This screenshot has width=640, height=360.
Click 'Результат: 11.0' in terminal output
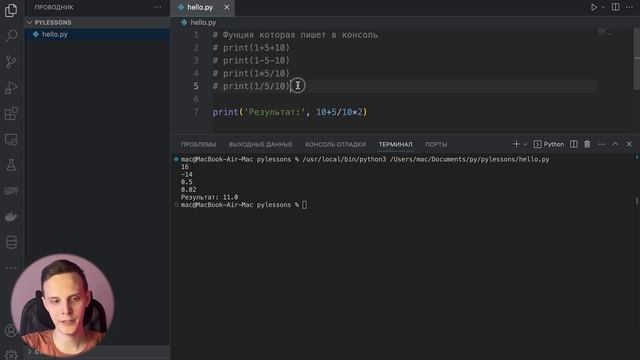[x=209, y=197]
